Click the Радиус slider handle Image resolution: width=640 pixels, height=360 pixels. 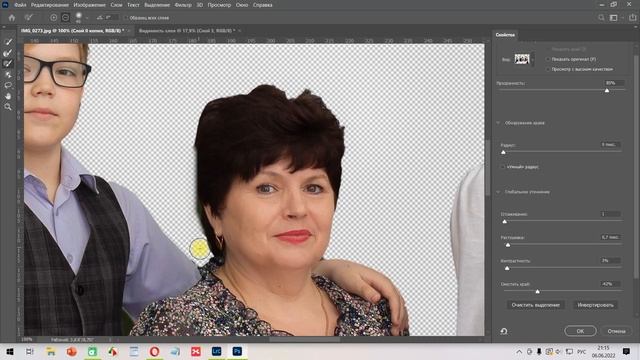point(503,152)
